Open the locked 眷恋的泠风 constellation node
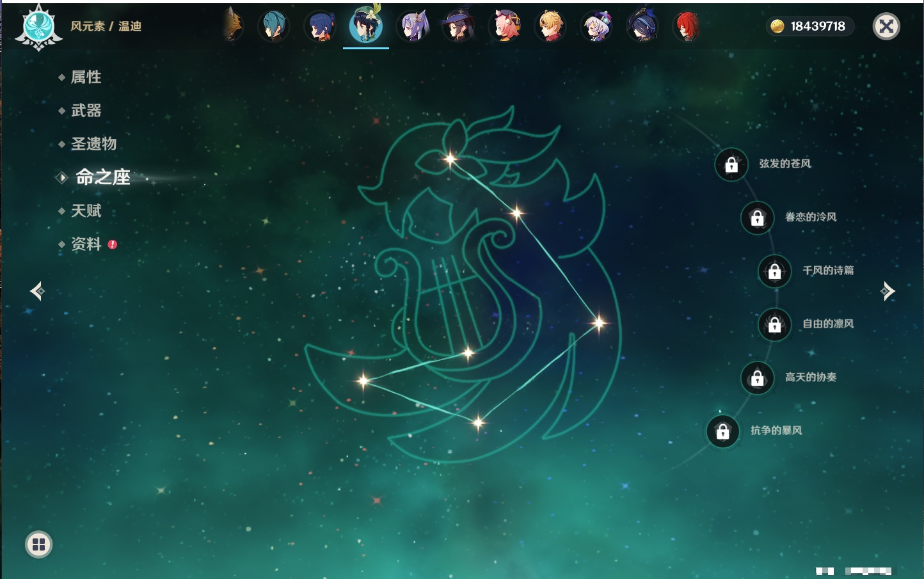Image resolution: width=924 pixels, height=579 pixels. pos(758,218)
